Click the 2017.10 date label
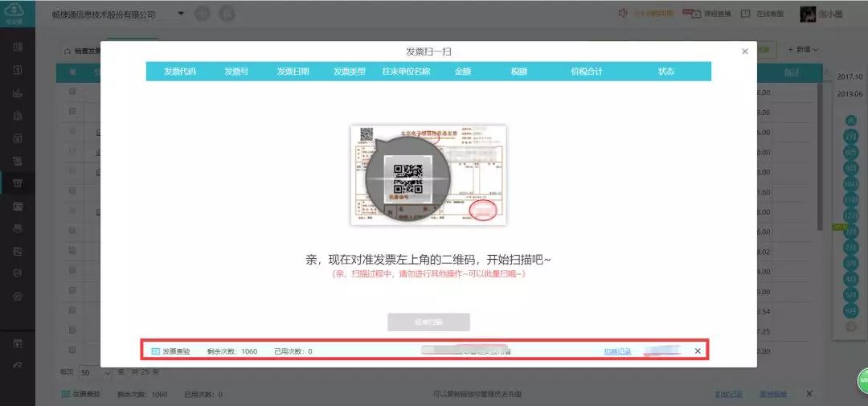868x406 pixels. coord(850,77)
